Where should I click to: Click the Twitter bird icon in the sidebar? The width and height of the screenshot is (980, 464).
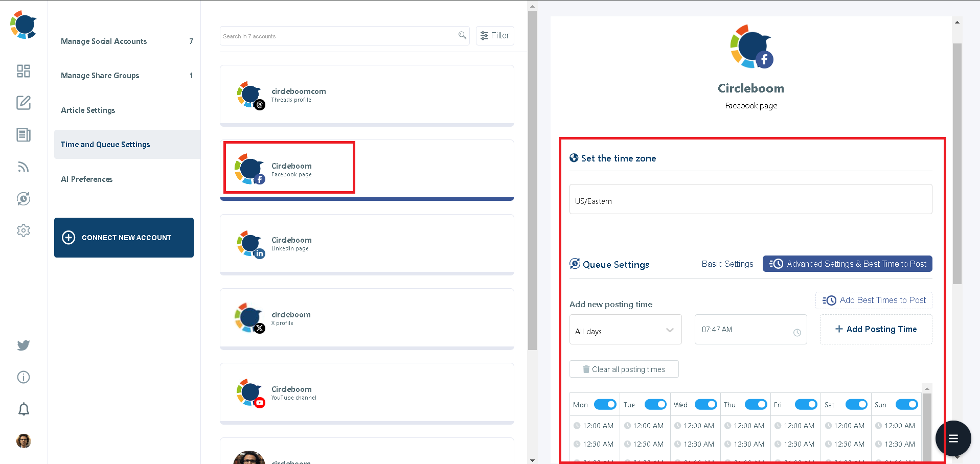coord(23,345)
